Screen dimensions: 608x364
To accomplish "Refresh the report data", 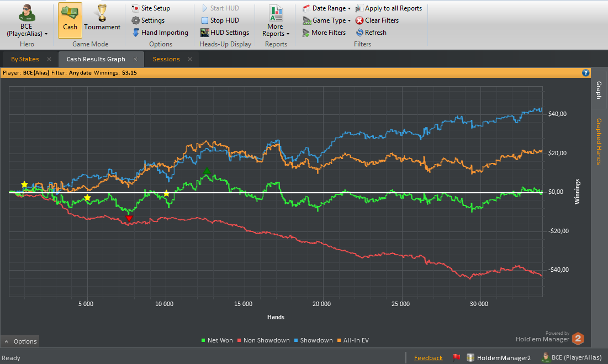I will point(371,33).
